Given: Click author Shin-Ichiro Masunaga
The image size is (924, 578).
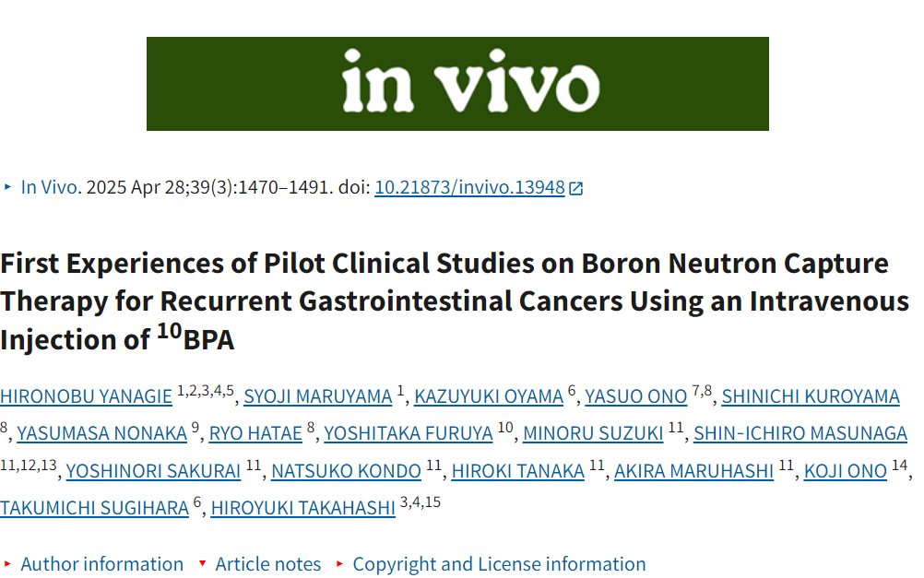Looking at the screenshot, I should pyautogui.click(x=800, y=433).
